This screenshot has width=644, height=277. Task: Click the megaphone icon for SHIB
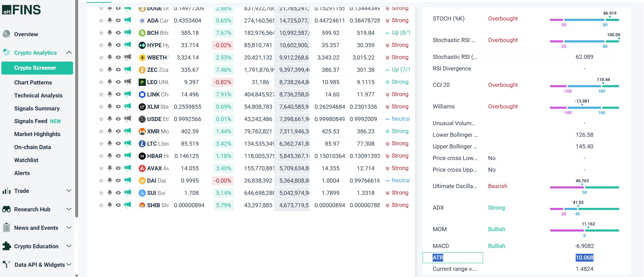tap(127, 205)
